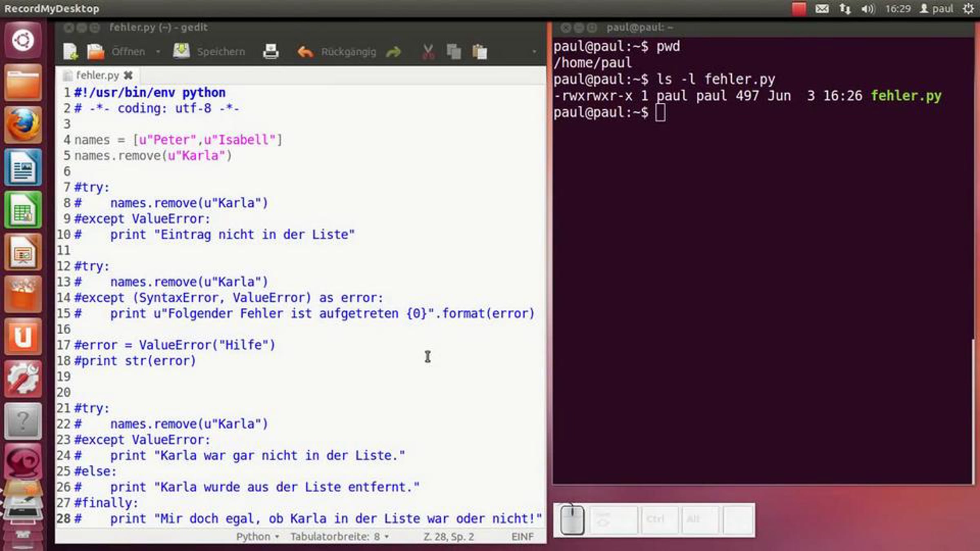The image size is (980, 551).
Task: Toggle the EINF insert mode indicator
Action: [x=522, y=537]
